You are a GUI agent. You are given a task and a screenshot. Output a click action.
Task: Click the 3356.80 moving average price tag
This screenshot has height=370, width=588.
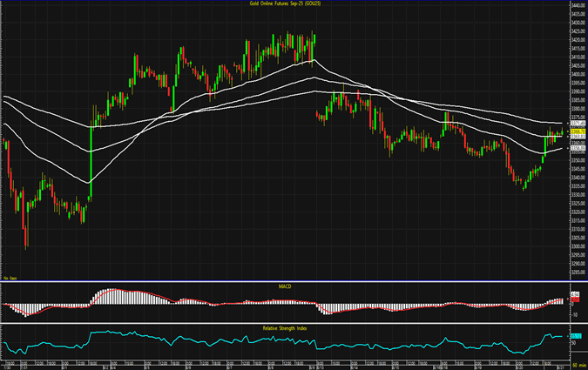577,148
